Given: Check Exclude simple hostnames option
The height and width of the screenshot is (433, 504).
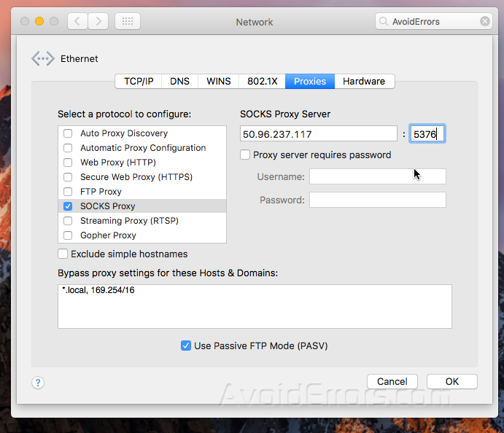Looking at the screenshot, I should [63, 254].
